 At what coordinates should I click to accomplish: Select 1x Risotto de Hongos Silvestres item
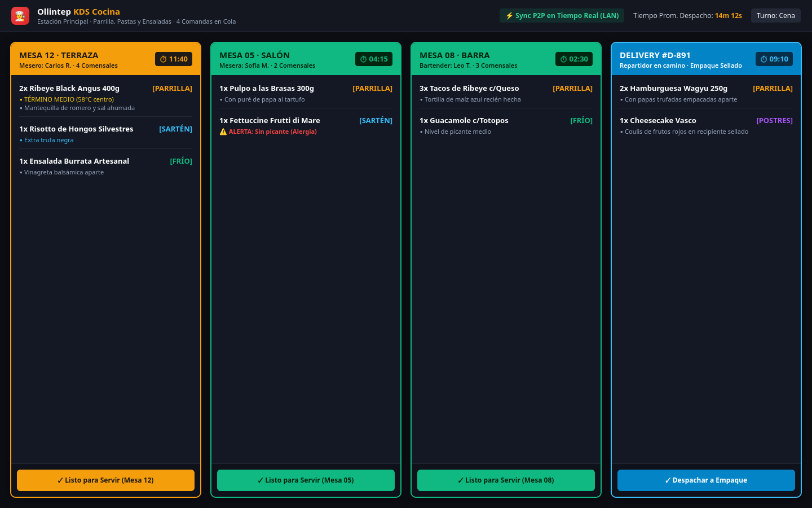(76, 129)
